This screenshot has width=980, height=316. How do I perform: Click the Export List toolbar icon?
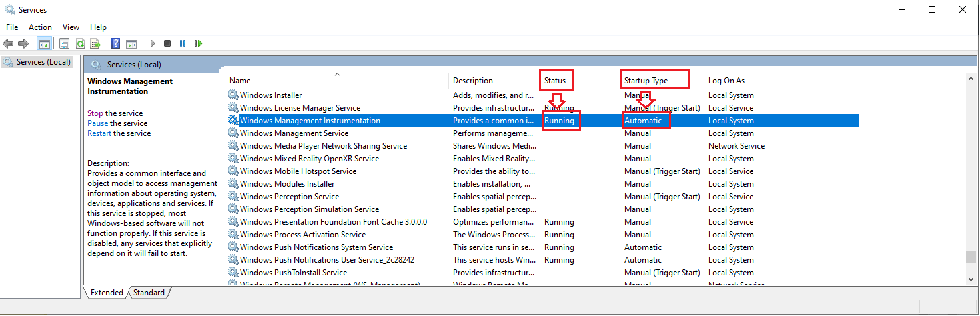pyautogui.click(x=95, y=43)
